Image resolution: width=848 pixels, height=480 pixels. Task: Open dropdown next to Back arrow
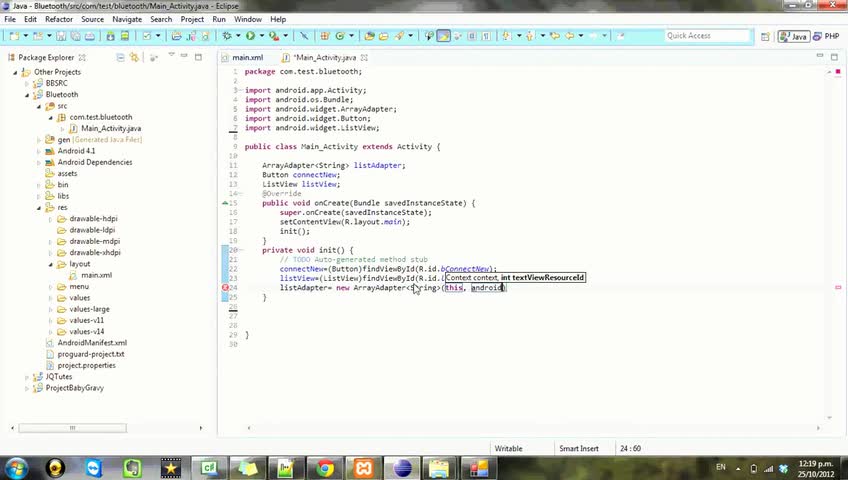click(581, 36)
